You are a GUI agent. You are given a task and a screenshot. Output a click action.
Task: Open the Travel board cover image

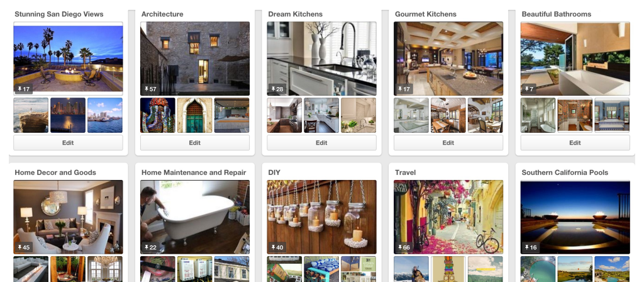tap(448, 217)
